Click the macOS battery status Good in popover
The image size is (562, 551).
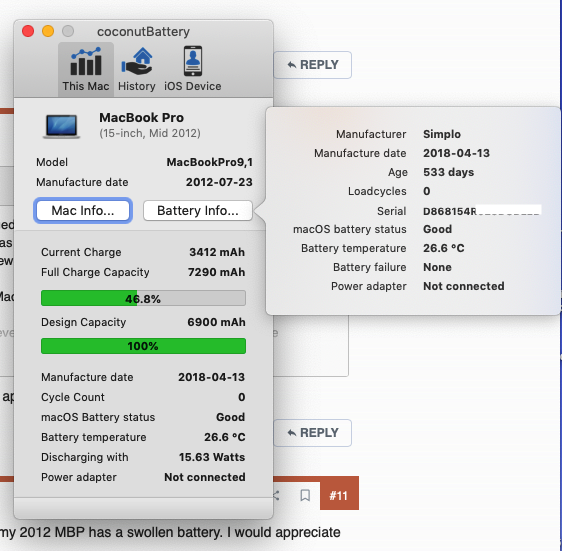437,229
